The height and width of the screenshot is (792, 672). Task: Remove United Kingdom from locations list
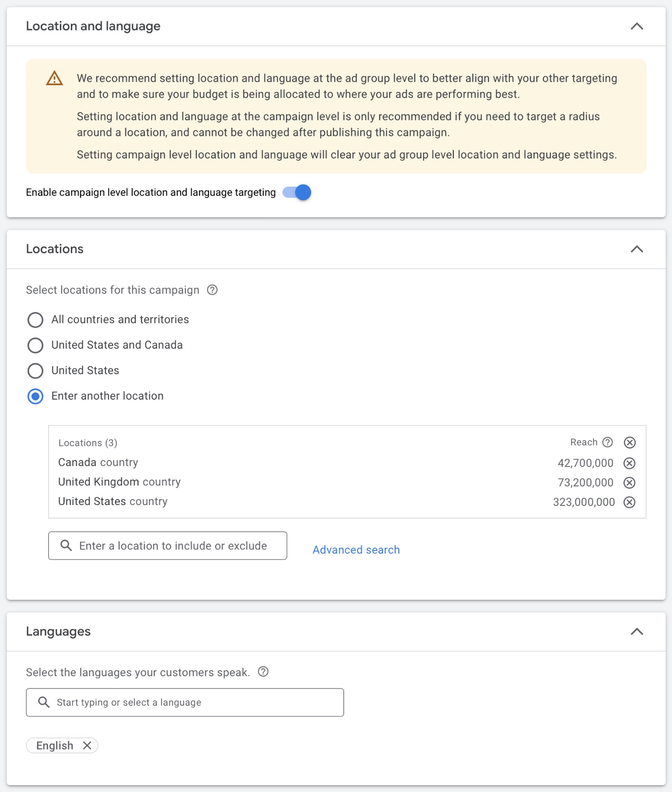[629, 483]
